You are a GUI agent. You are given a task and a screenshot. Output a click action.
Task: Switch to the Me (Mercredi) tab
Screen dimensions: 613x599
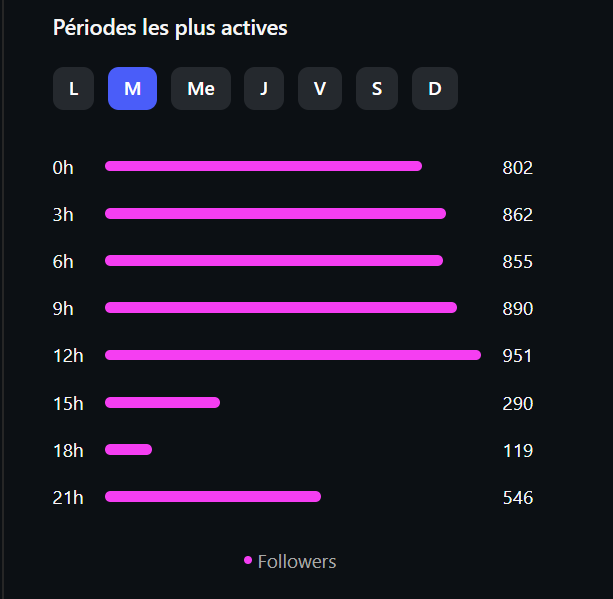pyautogui.click(x=201, y=88)
